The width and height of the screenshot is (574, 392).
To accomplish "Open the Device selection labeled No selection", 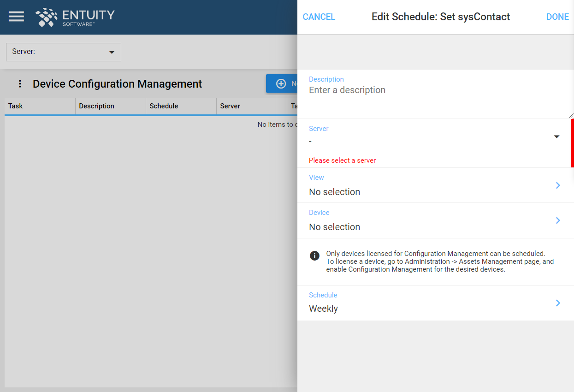I will [x=334, y=226].
